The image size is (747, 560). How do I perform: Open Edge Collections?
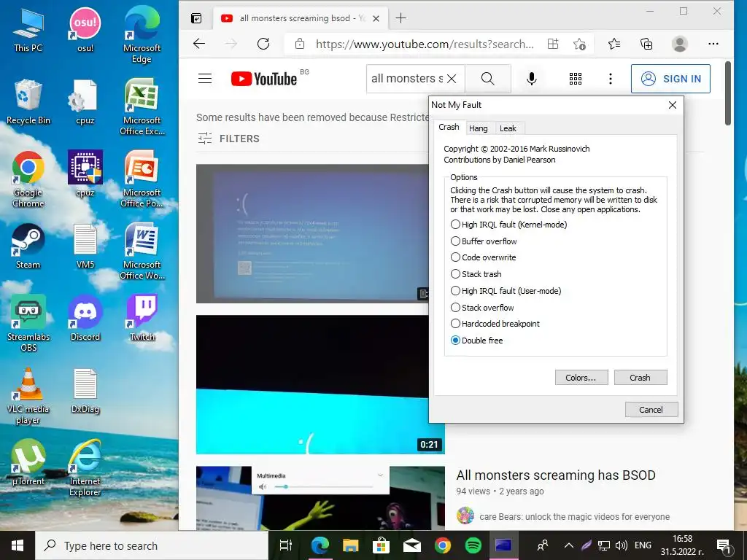click(x=646, y=44)
